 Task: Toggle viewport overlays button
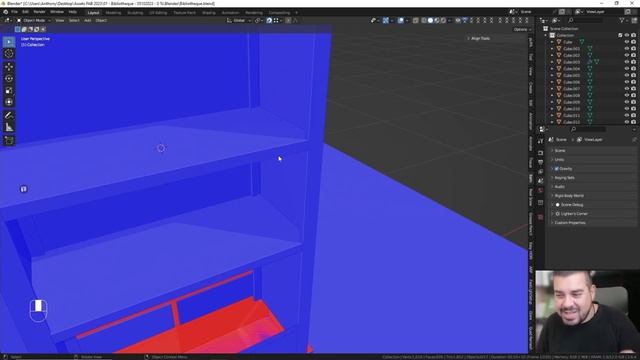(x=400, y=20)
